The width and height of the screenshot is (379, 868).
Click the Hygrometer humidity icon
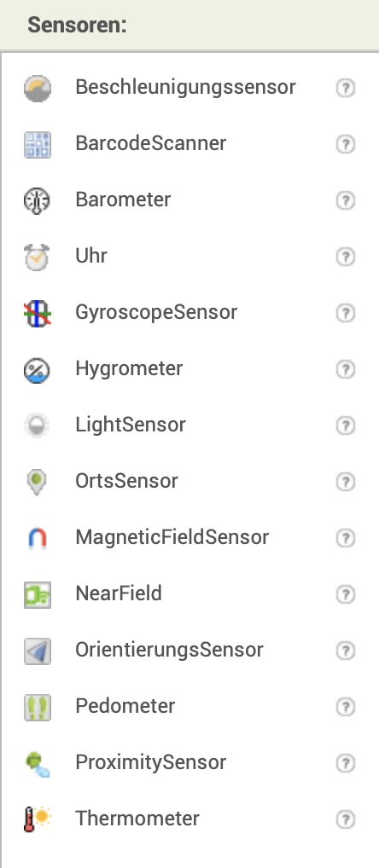click(37, 370)
